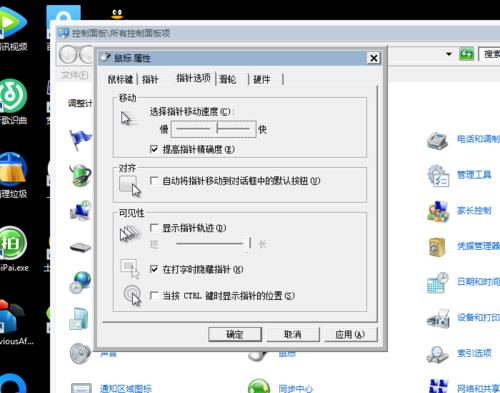Click the 应用 button
This screenshot has height=393, width=500.
pyautogui.click(x=350, y=334)
